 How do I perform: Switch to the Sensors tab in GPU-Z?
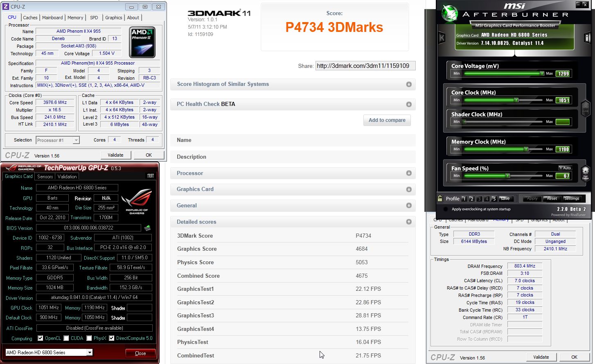tap(45, 177)
